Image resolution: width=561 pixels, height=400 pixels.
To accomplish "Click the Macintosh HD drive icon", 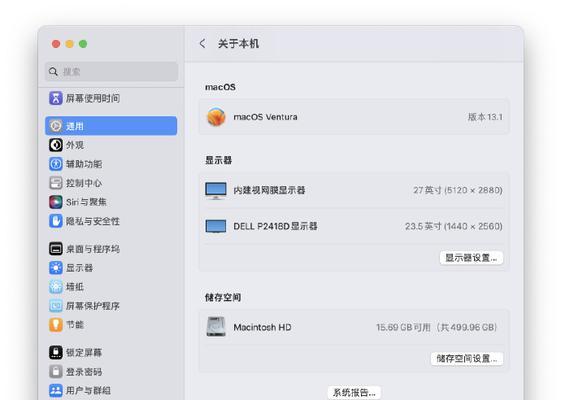I will click(x=216, y=327).
